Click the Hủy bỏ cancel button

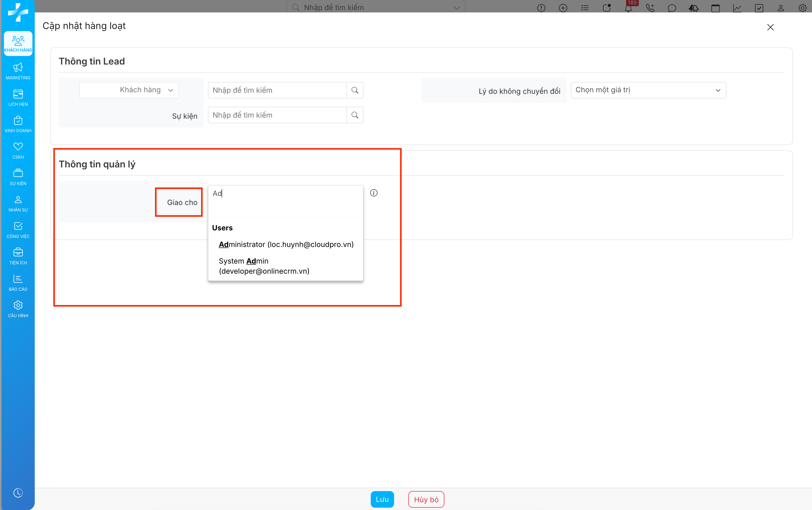pos(426,499)
